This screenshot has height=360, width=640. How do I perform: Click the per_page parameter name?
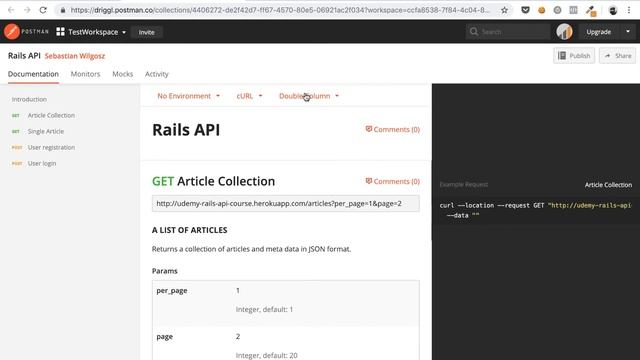tap(172, 291)
